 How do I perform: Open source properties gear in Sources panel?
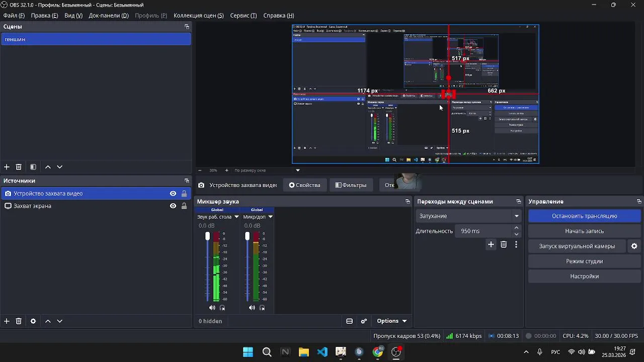click(x=33, y=321)
